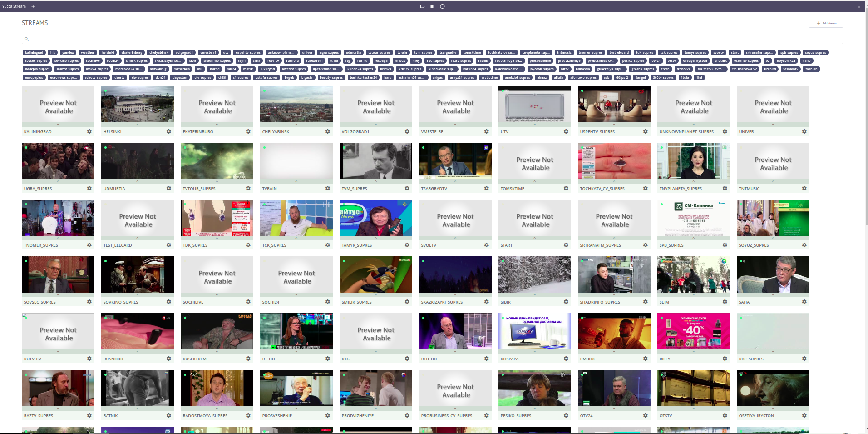Click the search magnifier icon

pyautogui.click(x=26, y=39)
